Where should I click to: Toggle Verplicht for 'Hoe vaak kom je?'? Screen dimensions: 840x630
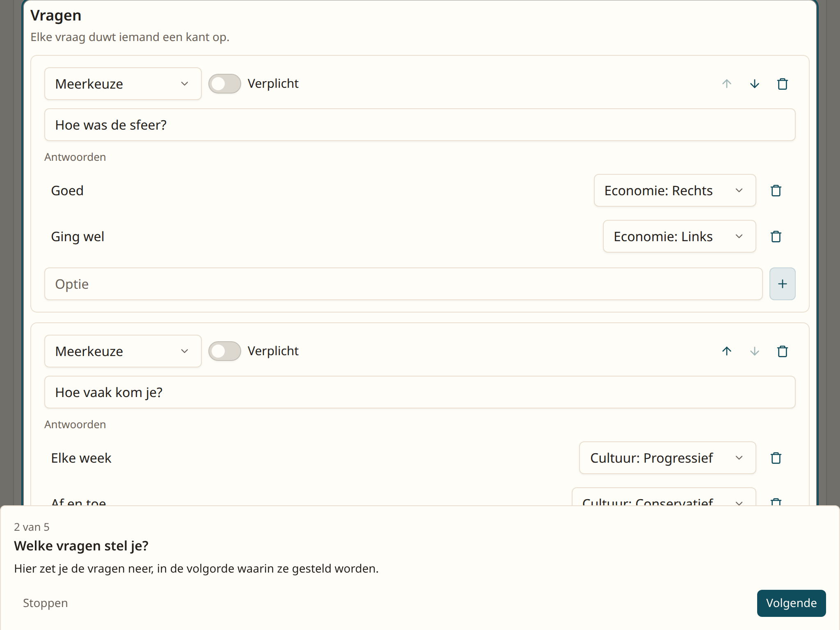(x=224, y=351)
